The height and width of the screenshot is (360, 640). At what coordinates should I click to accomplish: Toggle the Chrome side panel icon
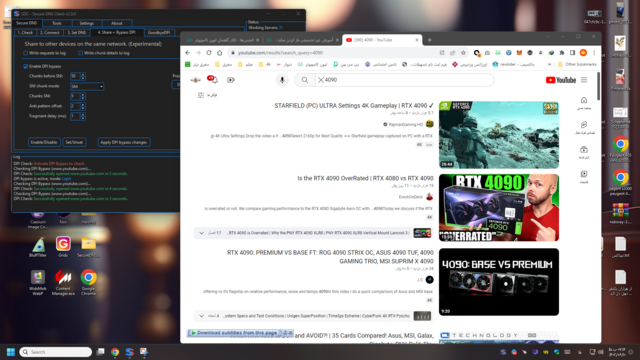[573, 53]
